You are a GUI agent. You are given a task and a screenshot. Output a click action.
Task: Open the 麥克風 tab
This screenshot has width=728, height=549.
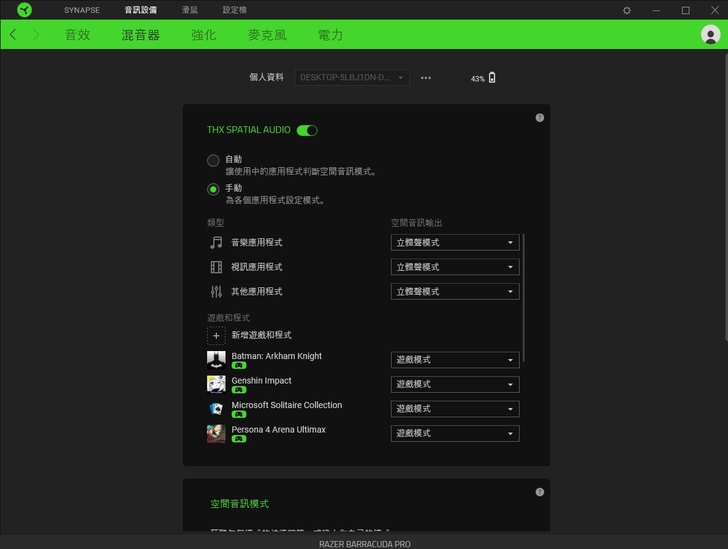[267, 35]
